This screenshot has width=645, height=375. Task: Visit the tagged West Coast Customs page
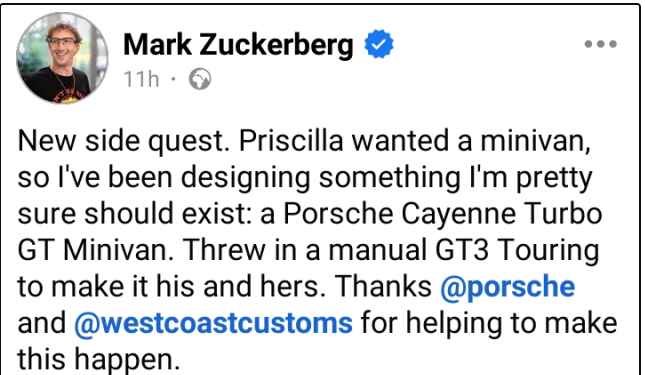click(x=213, y=324)
